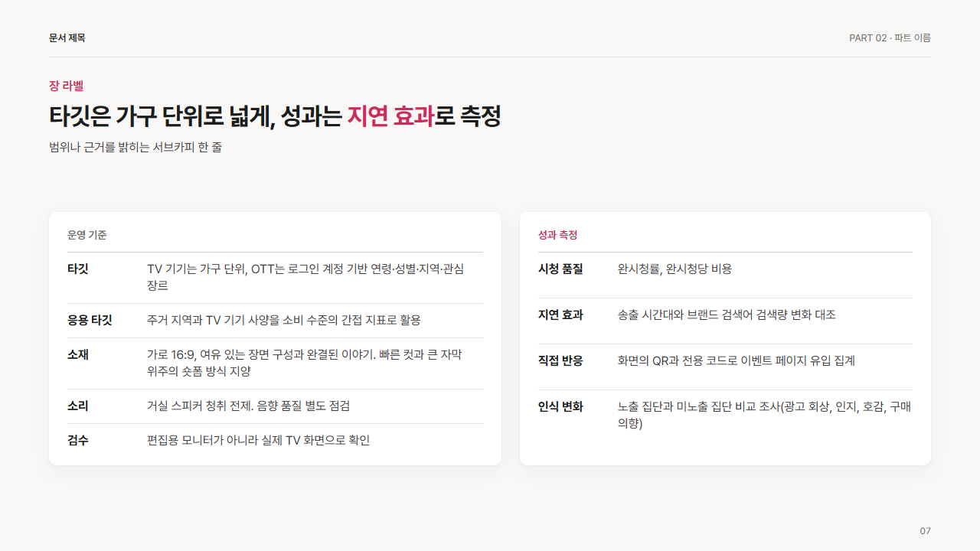This screenshot has height=551, width=980.
Task: Click the '직접 반응' row label
Action: [x=560, y=360]
